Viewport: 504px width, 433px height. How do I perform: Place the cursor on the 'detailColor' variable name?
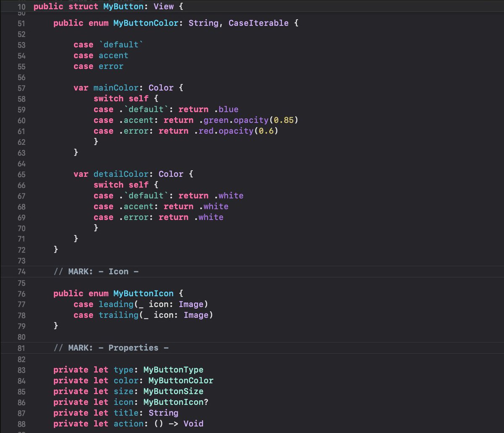pos(121,174)
